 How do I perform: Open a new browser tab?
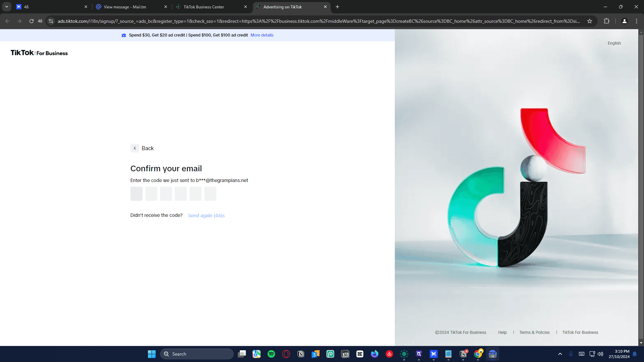[337, 7]
